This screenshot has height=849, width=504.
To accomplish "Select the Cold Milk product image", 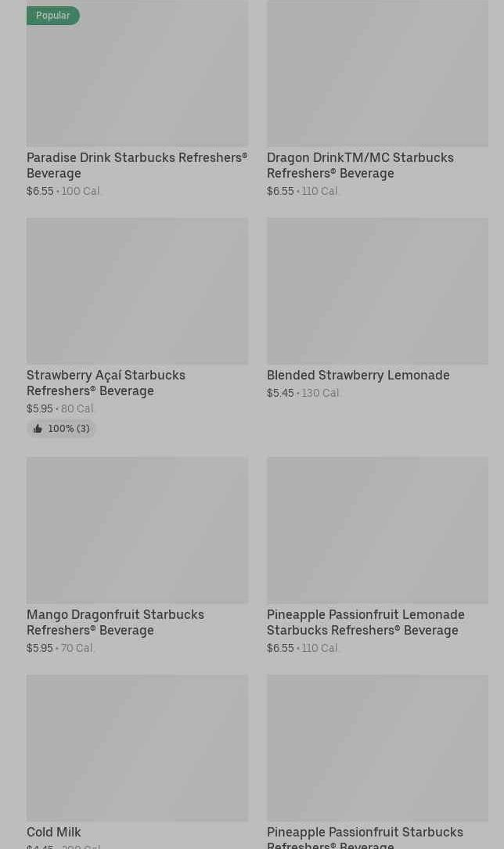I will pyautogui.click(x=138, y=748).
